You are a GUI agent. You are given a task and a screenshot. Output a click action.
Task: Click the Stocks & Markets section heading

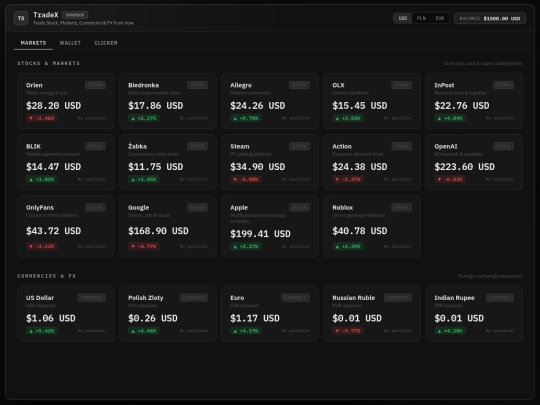click(x=49, y=63)
